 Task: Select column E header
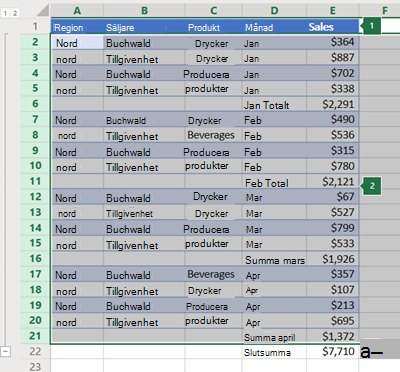click(332, 10)
